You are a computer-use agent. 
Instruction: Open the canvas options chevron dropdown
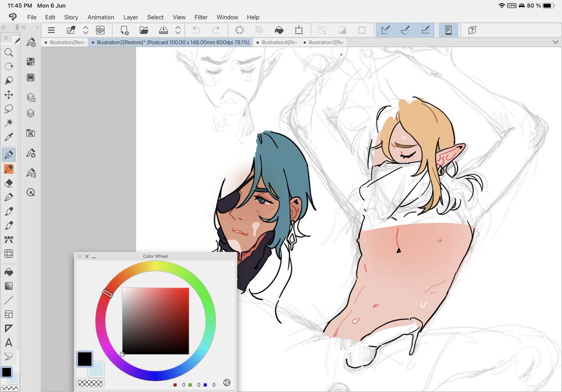click(177, 30)
